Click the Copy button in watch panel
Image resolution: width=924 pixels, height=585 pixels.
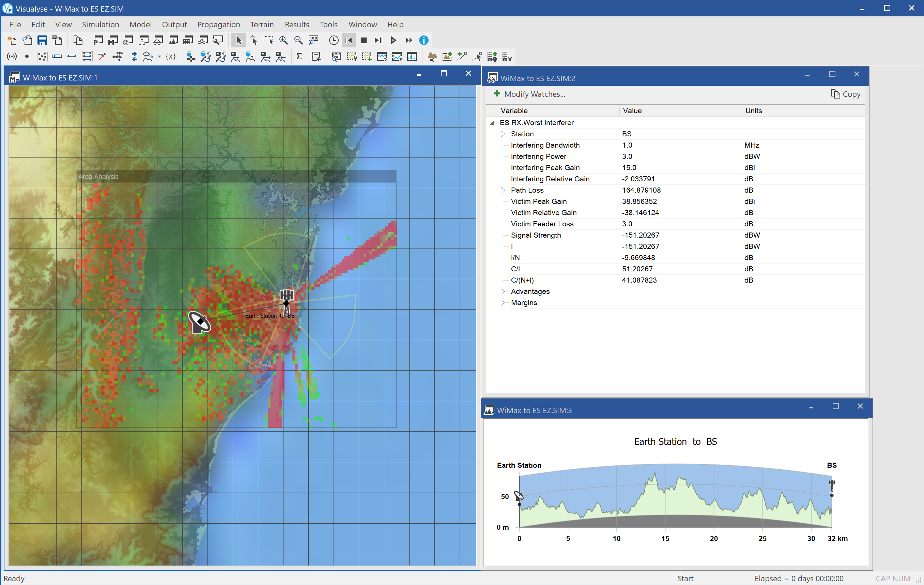tap(845, 94)
